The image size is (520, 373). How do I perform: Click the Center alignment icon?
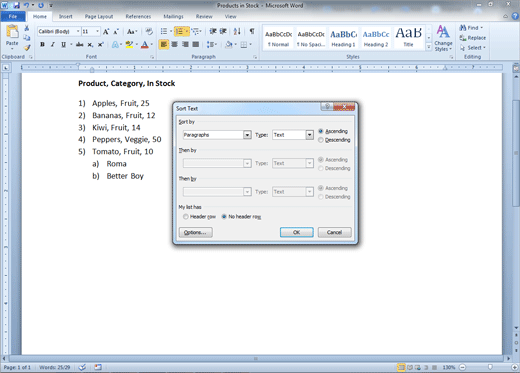click(x=174, y=44)
